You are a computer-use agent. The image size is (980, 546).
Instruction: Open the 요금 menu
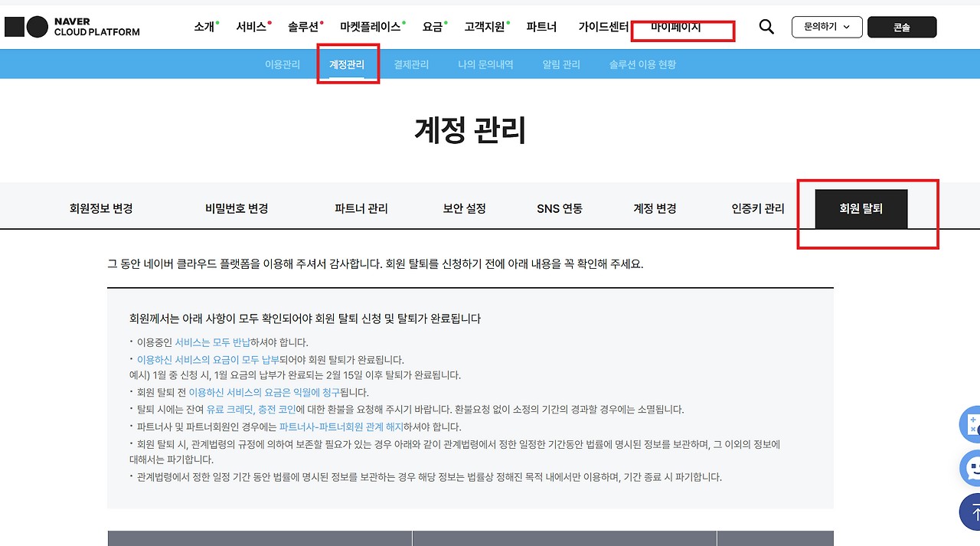[433, 27]
